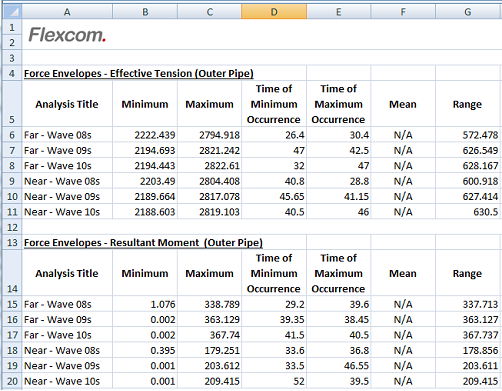Select cell with value 2819.103
Image resolution: width=502 pixels, height=391 pixels.
coord(210,211)
